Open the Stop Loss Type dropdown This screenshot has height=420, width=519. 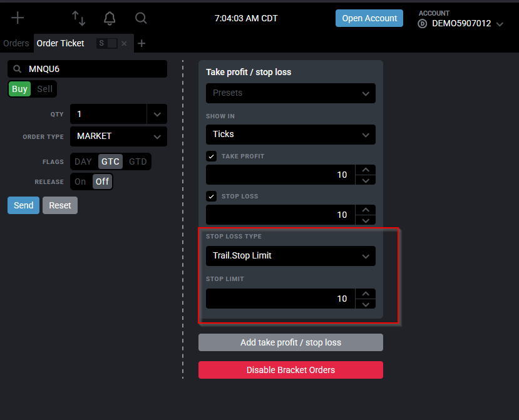click(290, 256)
